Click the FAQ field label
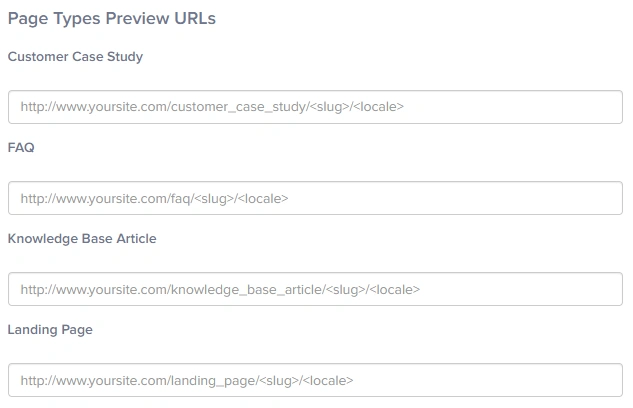 point(21,147)
